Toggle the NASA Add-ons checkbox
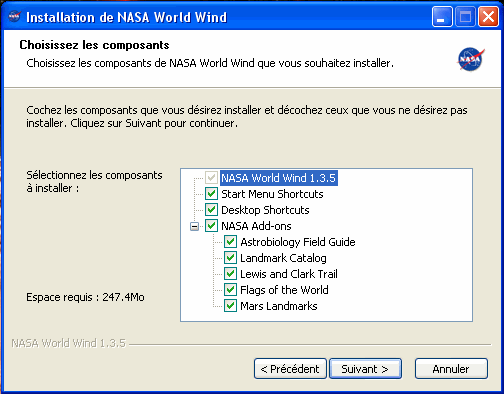The width and height of the screenshot is (504, 394). (211, 226)
